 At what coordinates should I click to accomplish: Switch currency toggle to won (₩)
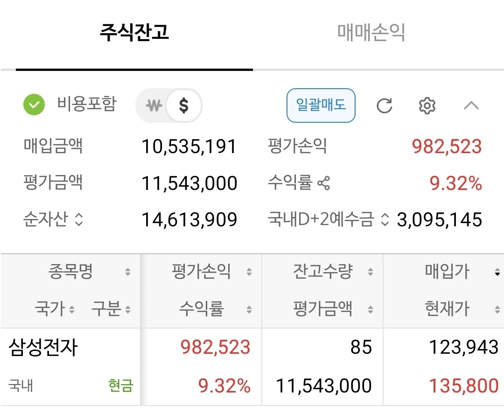tap(154, 106)
